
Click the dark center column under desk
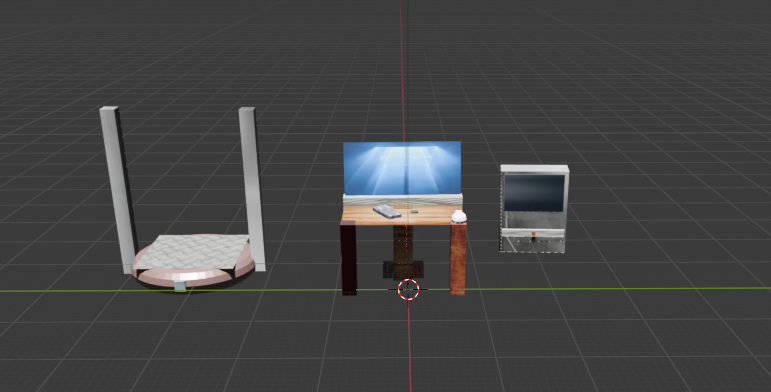pyautogui.click(x=403, y=244)
